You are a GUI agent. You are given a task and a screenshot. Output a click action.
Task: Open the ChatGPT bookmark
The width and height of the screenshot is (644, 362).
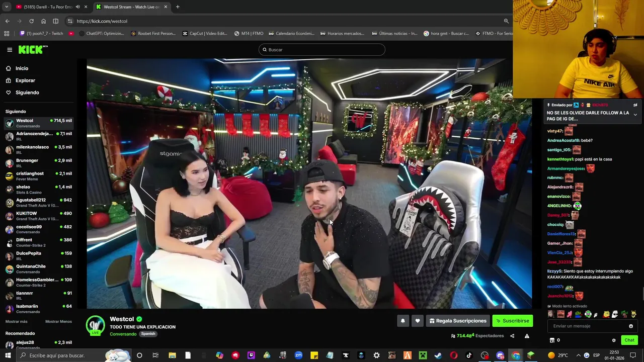[101, 34]
